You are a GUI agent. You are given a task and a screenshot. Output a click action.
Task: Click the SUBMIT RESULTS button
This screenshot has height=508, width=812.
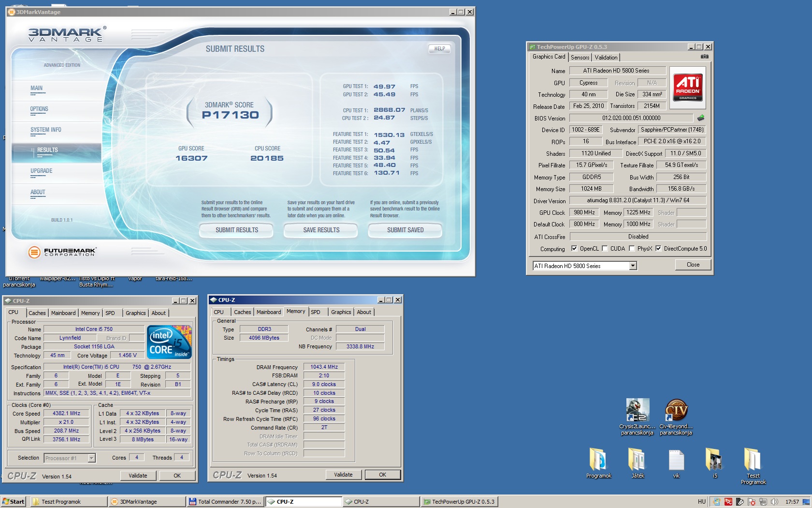236,230
